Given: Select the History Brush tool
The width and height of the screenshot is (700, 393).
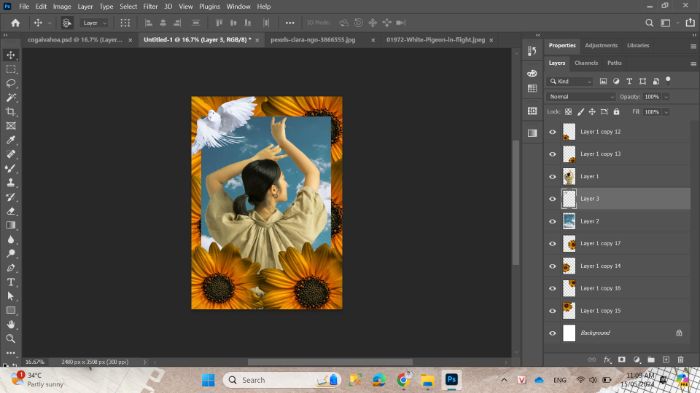Looking at the screenshot, I should click(11, 197).
